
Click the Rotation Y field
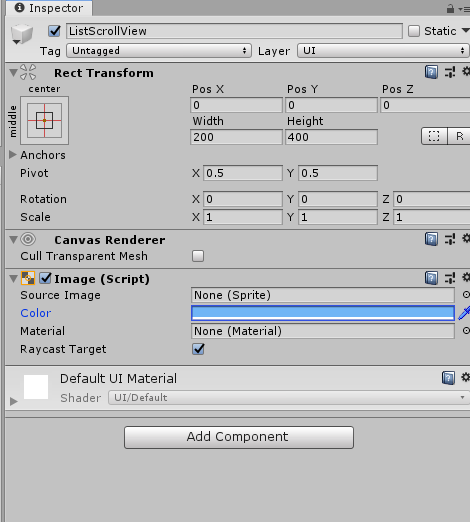point(338,199)
